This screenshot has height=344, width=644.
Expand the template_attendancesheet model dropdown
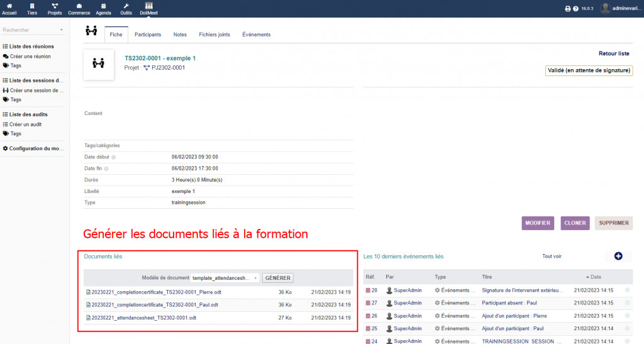(x=225, y=278)
